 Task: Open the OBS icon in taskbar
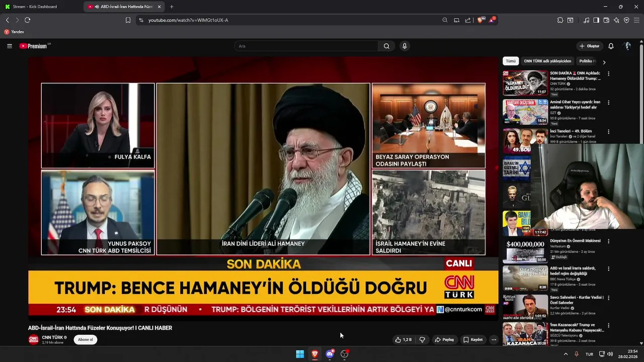point(345,354)
